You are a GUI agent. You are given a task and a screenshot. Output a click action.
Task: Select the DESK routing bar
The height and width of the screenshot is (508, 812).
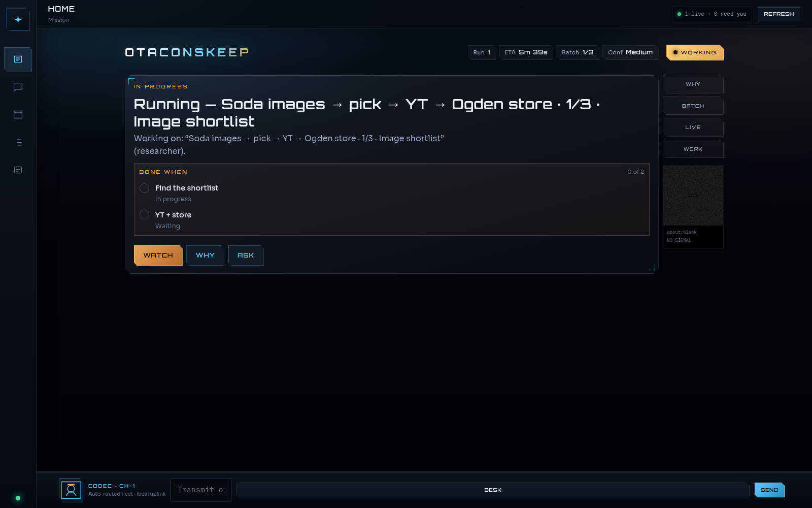[492, 490]
